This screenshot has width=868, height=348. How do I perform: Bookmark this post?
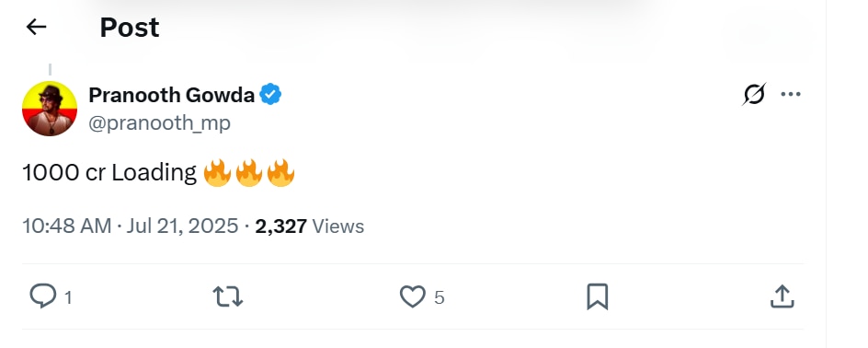(x=598, y=296)
